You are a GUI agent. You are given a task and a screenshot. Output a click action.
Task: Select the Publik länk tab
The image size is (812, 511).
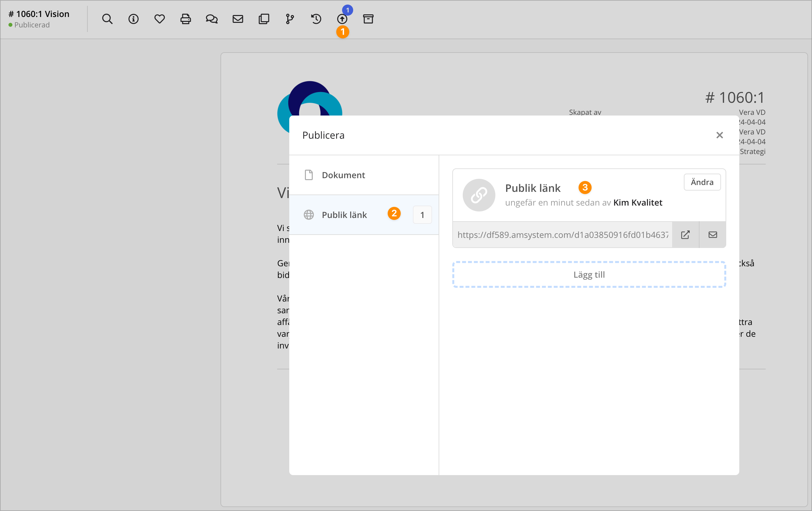tap(364, 215)
